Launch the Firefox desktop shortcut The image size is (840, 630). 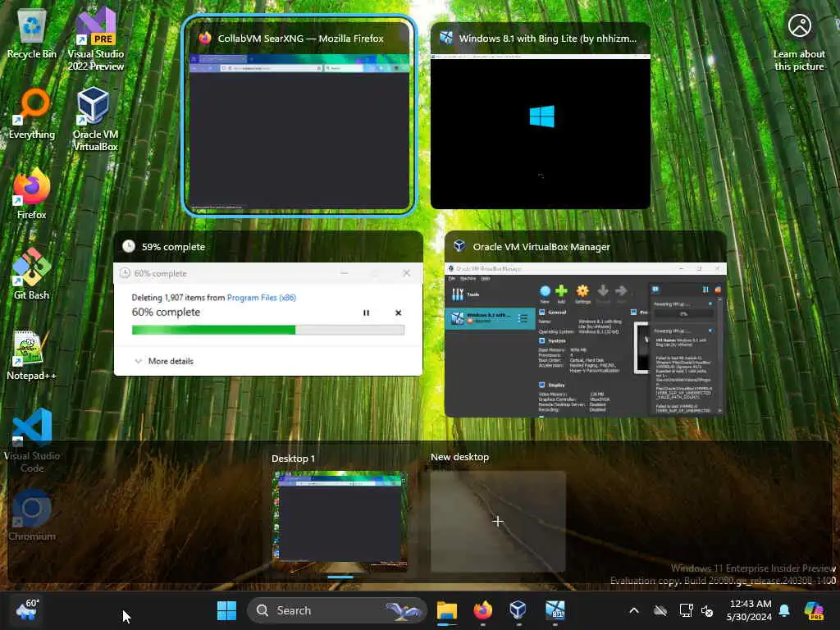(x=32, y=194)
